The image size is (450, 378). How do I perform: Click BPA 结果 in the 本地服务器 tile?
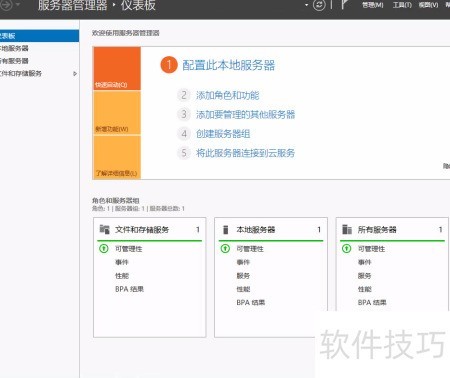point(251,302)
